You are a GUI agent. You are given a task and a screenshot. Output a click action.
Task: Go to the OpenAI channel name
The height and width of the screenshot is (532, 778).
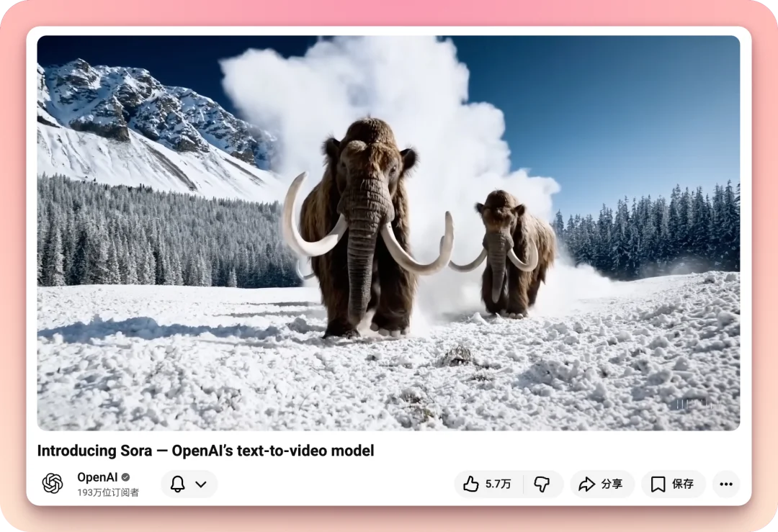coord(97,477)
